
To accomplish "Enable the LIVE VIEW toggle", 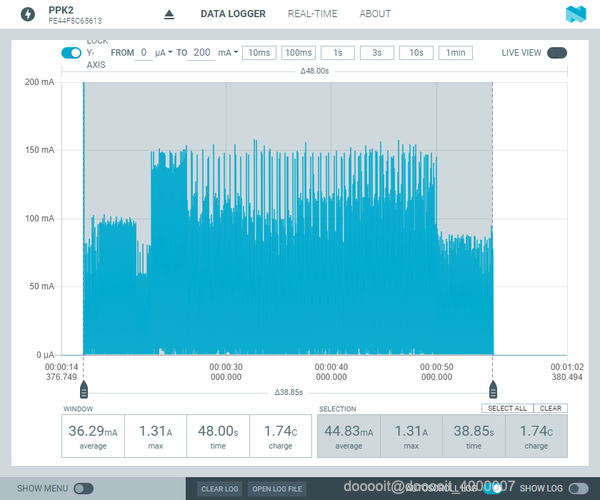I will coord(557,53).
